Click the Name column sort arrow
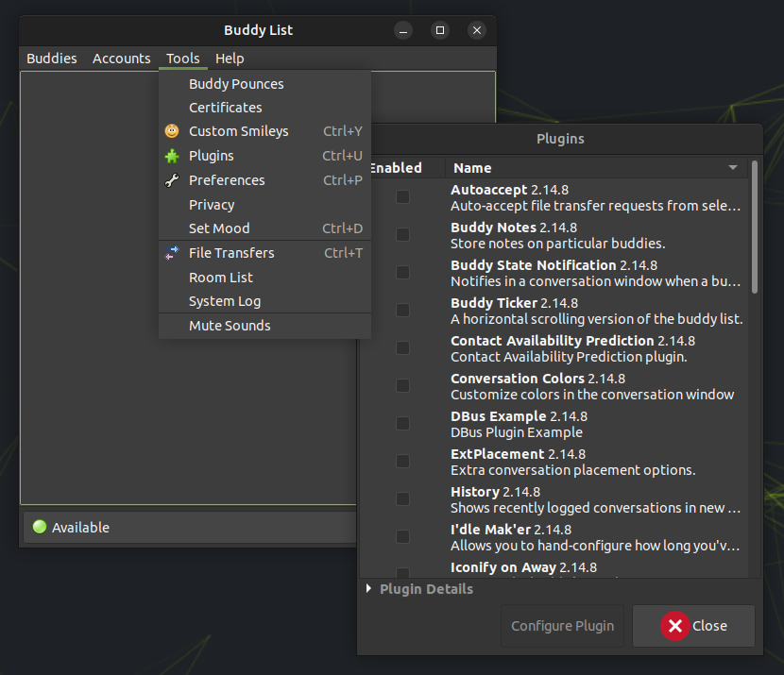Screen dimensions: 784x675 click(733, 168)
